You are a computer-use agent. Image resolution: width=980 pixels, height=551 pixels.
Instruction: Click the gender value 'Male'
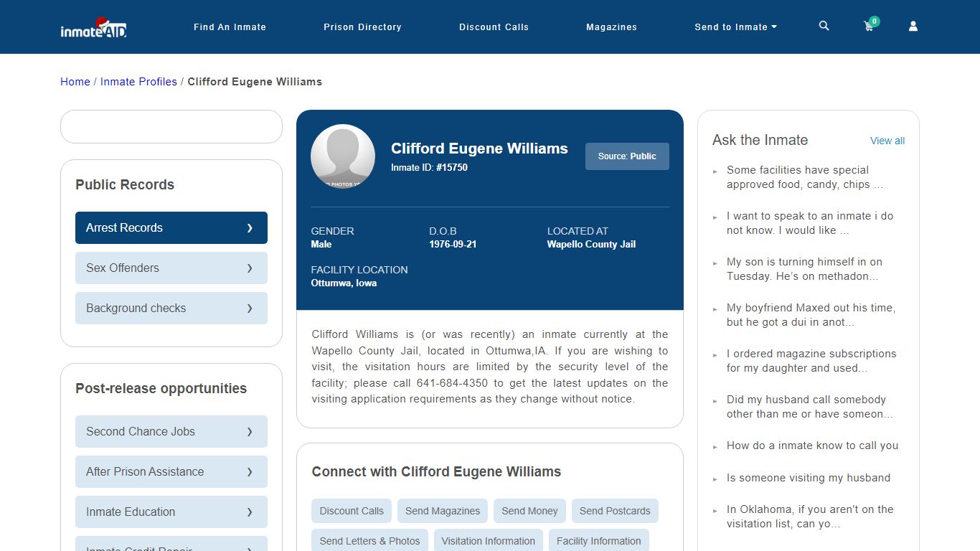pyautogui.click(x=321, y=245)
